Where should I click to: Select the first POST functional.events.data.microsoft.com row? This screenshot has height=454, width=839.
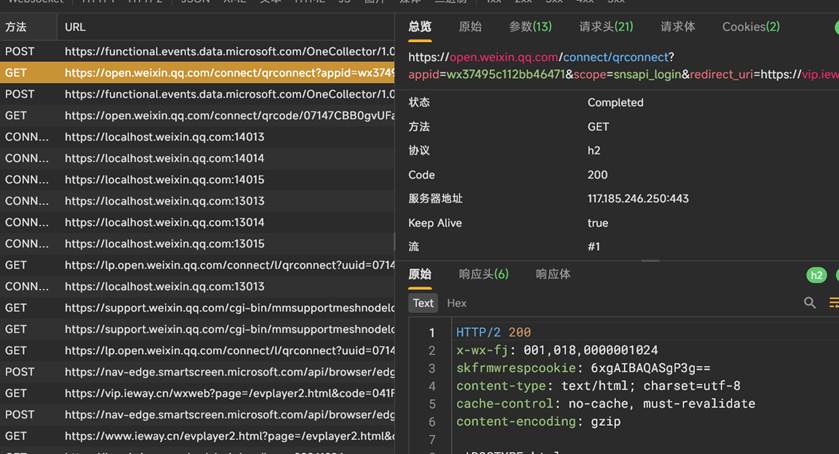tap(197, 51)
